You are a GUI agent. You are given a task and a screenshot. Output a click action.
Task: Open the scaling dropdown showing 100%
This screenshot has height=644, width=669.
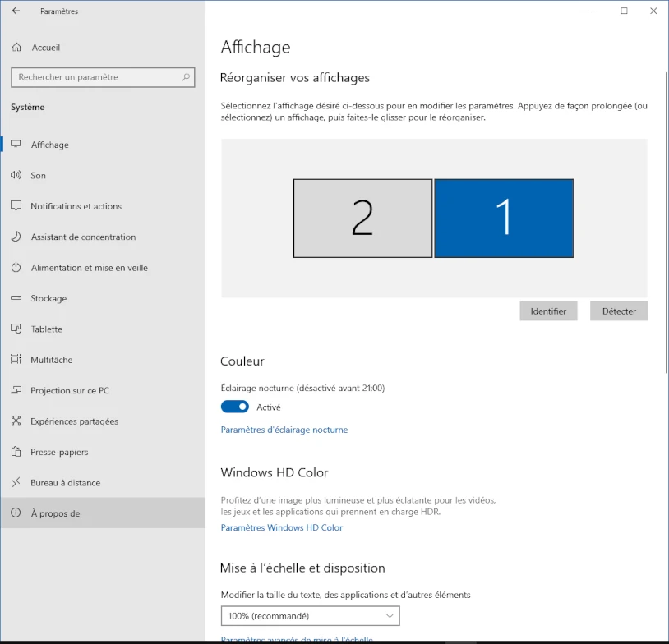click(310, 615)
